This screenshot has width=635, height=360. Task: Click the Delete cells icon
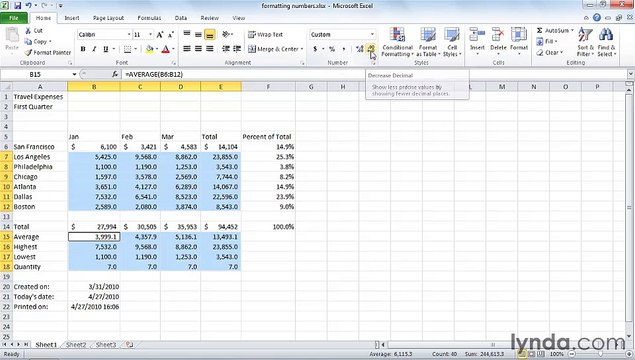tap(498, 34)
